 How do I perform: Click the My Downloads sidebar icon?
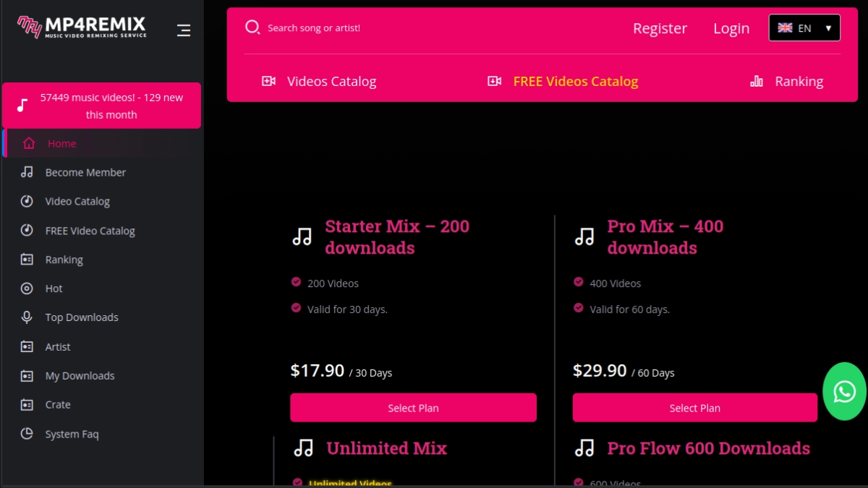click(x=27, y=376)
